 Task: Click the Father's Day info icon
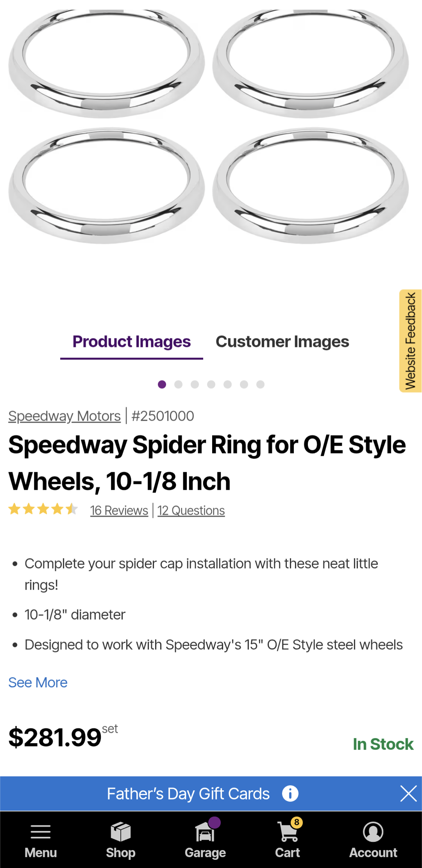(290, 793)
